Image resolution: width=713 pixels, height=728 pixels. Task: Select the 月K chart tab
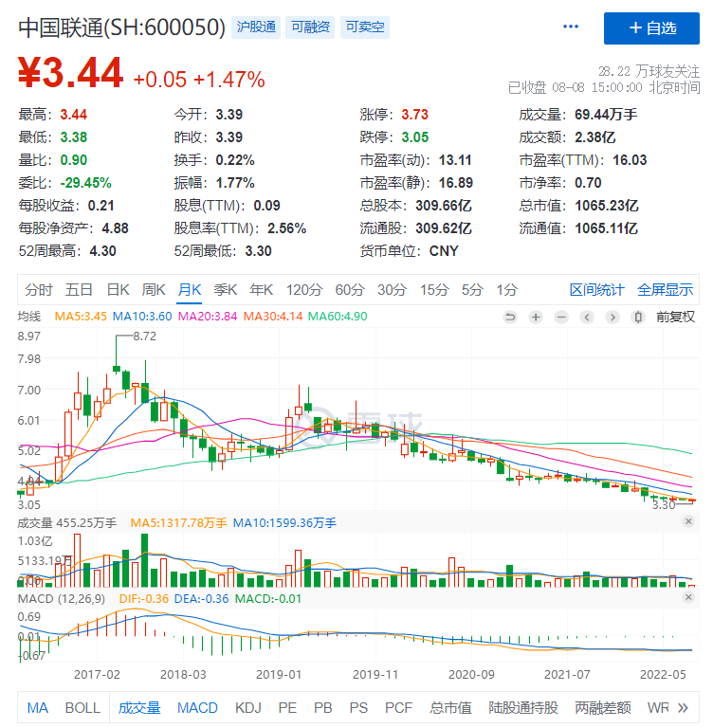(x=190, y=290)
